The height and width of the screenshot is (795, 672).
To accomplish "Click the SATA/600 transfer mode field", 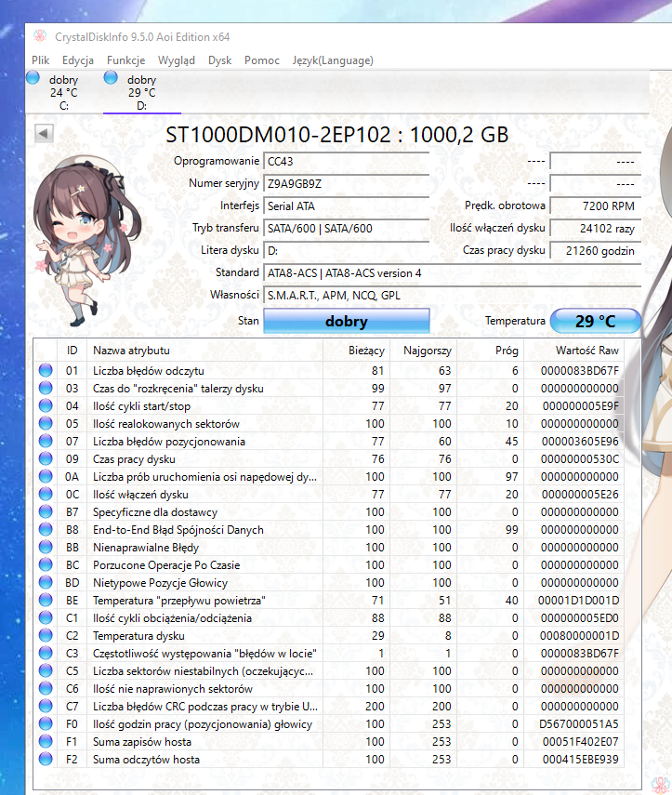I will coord(346,228).
